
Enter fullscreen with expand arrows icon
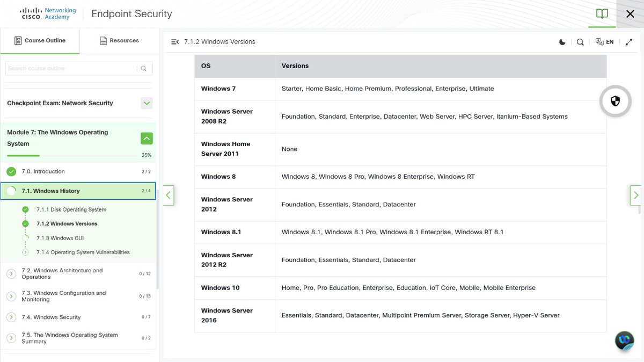click(x=629, y=42)
